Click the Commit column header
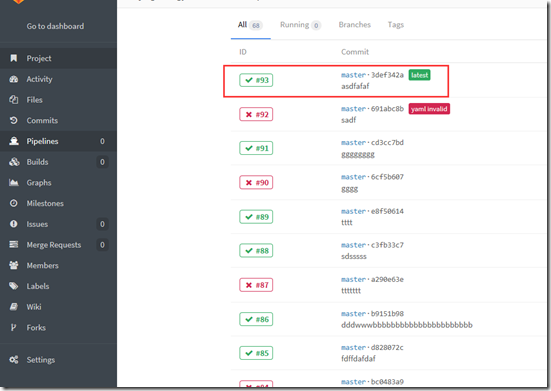The width and height of the screenshot is (551, 391). [355, 52]
